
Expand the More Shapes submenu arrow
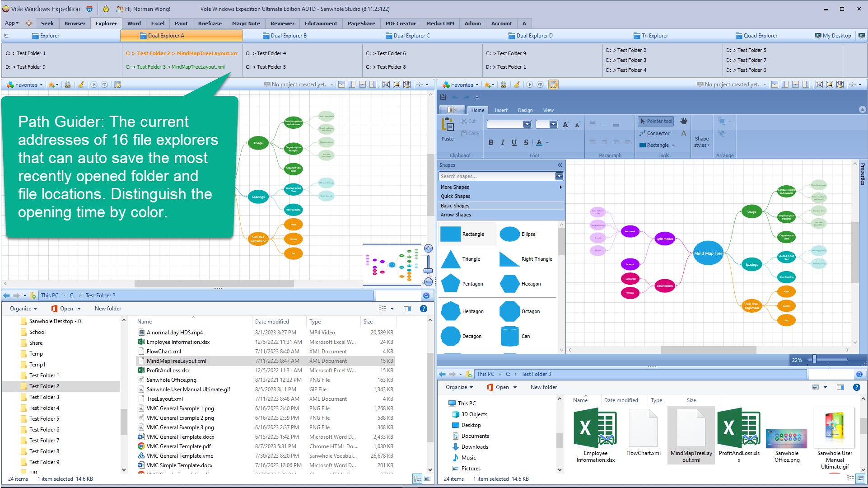pyautogui.click(x=560, y=187)
